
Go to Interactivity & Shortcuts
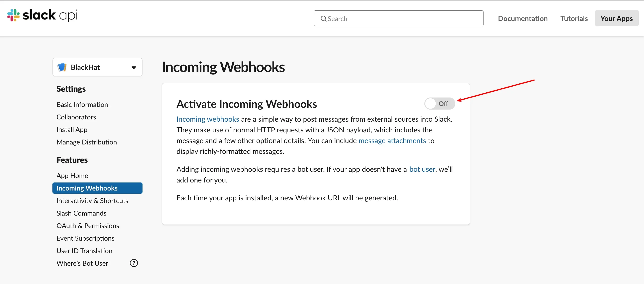click(x=92, y=201)
